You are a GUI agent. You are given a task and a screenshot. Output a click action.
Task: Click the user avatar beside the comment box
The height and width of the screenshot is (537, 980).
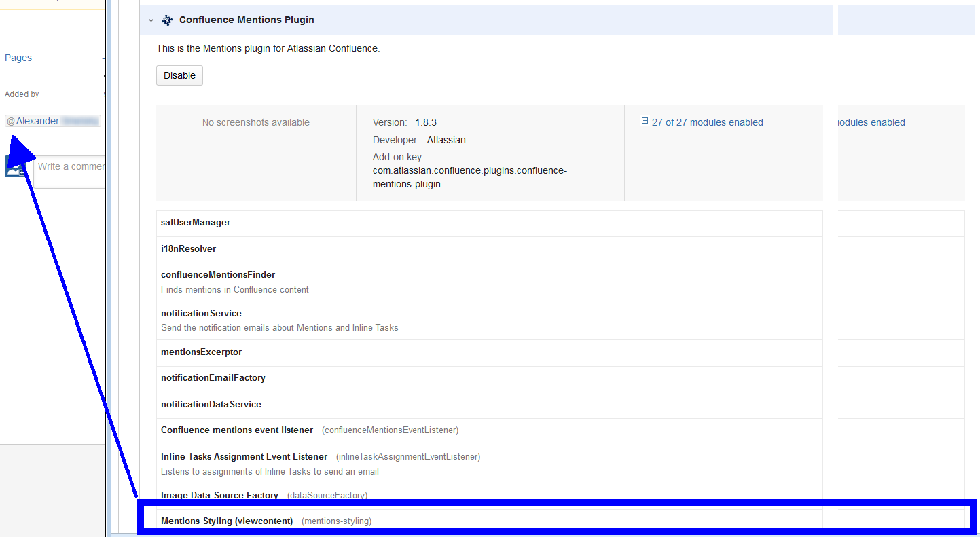15,166
